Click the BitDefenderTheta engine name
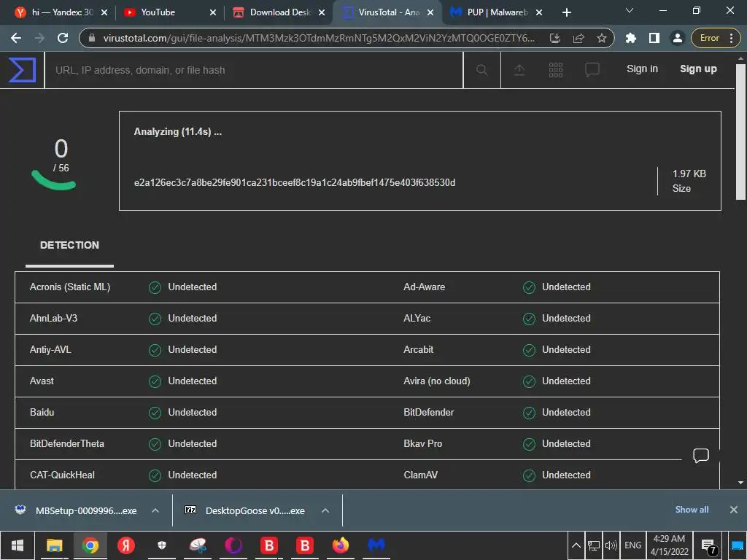The height and width of the screenshot is (560, 747). [66, 443]
